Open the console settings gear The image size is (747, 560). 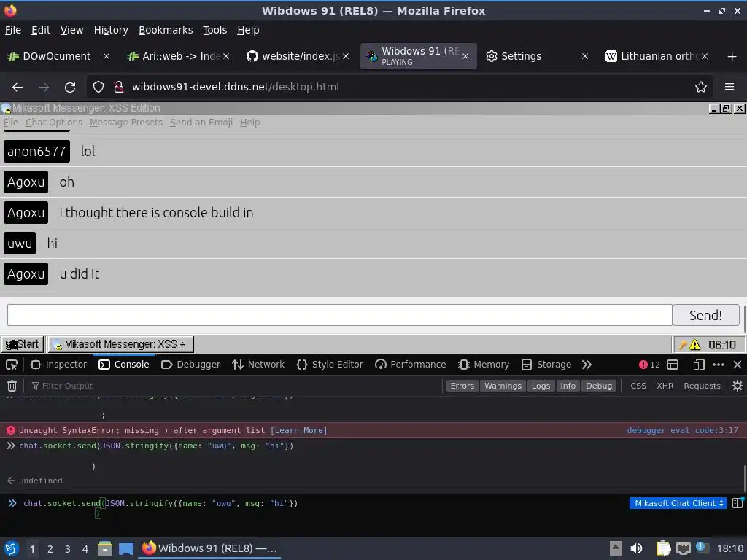coord(737,386)
